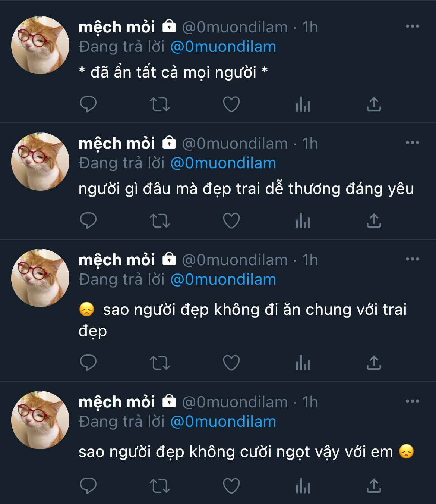View analytics for the "cười ngọt vậy" tweet
436x504 pixels.
[303, 486]
